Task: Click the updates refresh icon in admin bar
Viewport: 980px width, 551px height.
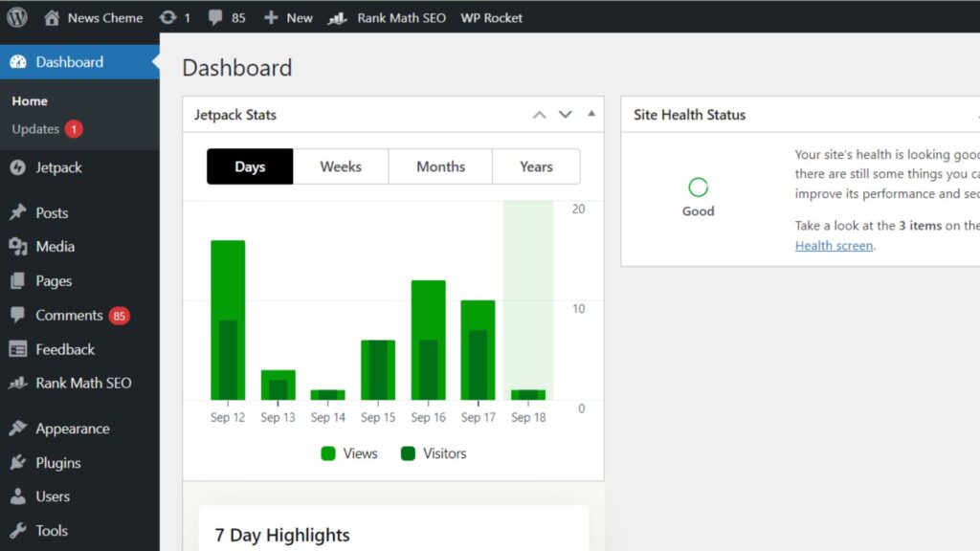Action: [x=167, y=17]
